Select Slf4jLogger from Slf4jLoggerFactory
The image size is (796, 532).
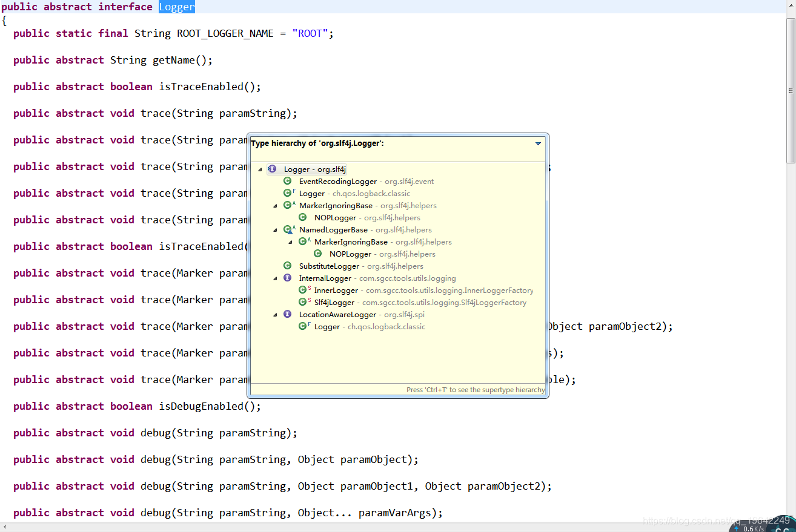coord(420,303)
